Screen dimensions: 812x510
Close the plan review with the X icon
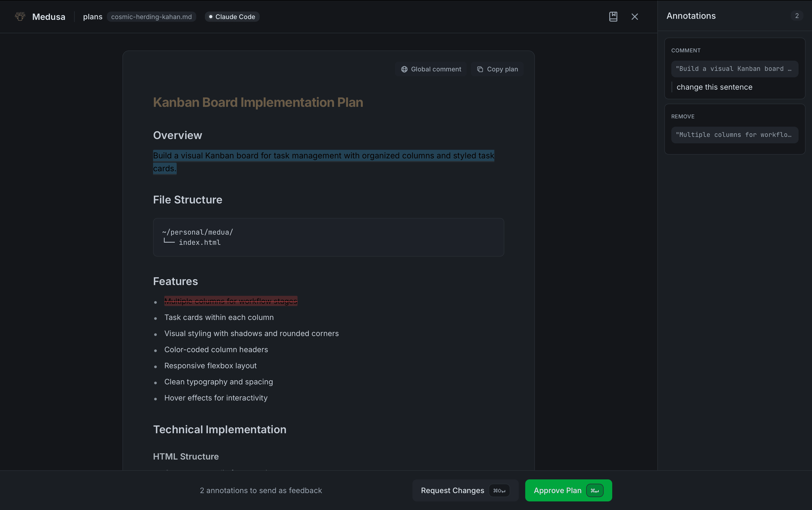click(635, 16)
